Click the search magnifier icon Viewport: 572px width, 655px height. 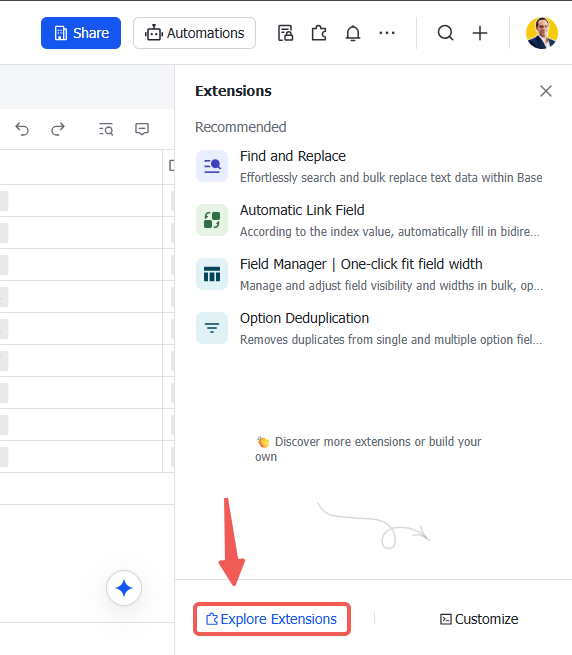[445, 33]
